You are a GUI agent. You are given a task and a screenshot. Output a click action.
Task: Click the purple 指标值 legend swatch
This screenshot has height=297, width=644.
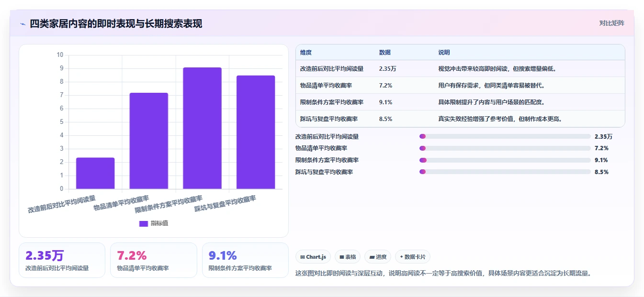144,223
